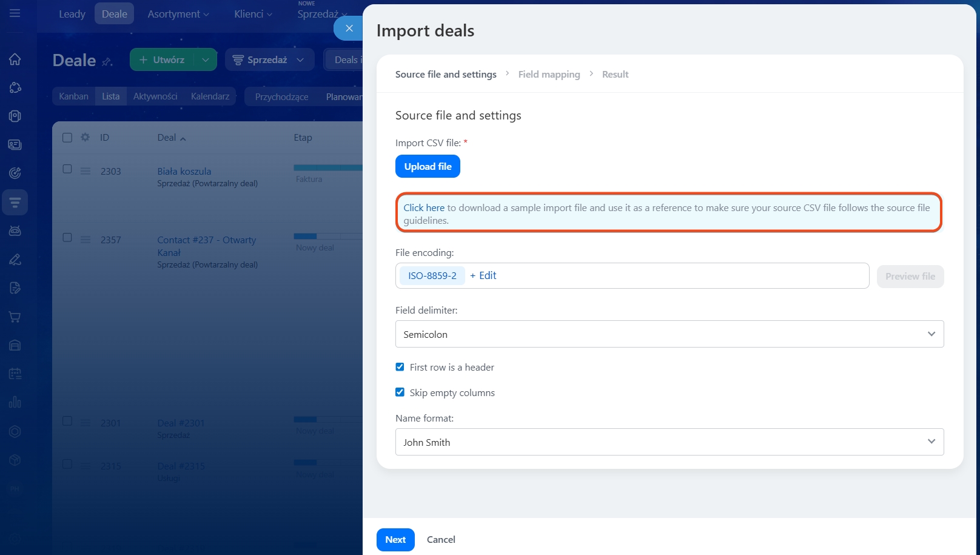This screenshot has height=555, width=980.
Task: Toggle Skip empty columns checkbox
Action: point(400,392)
